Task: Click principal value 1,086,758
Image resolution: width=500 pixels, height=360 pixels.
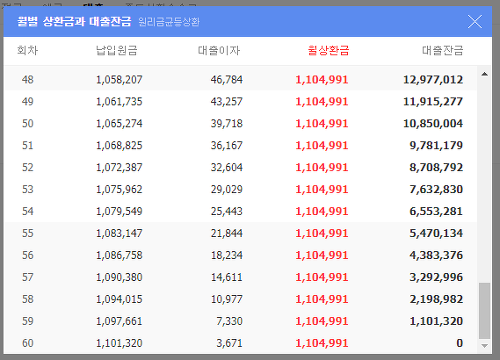Action: (119, 255)
